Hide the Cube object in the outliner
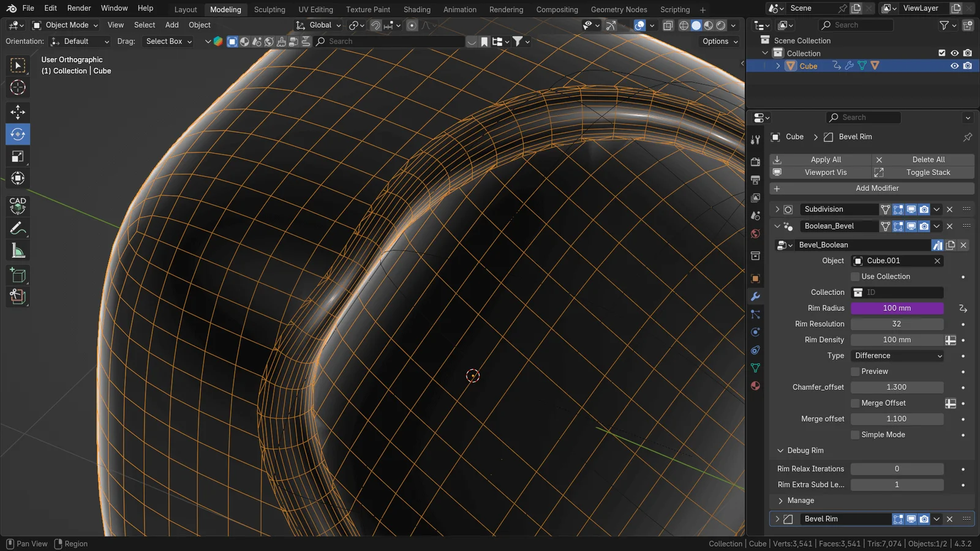980x551 pixels. tap(954, 66)
